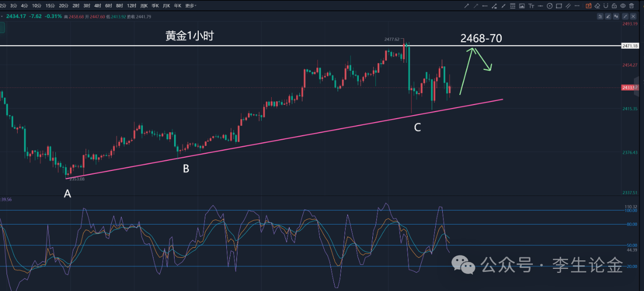Switch to the 15分 timeframe
This screenshot has height=291, width=644.
(x=50, y=6)
